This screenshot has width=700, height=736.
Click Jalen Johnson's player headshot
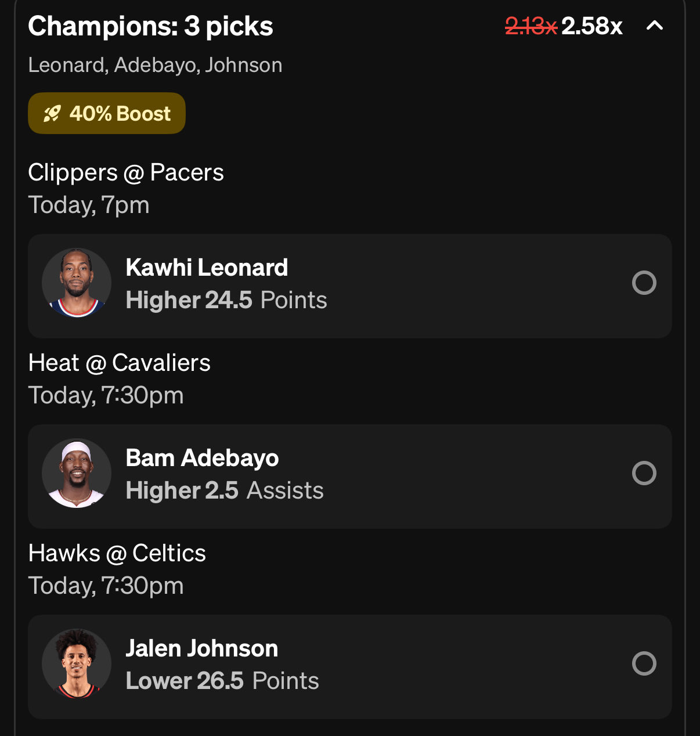point(77,664)
